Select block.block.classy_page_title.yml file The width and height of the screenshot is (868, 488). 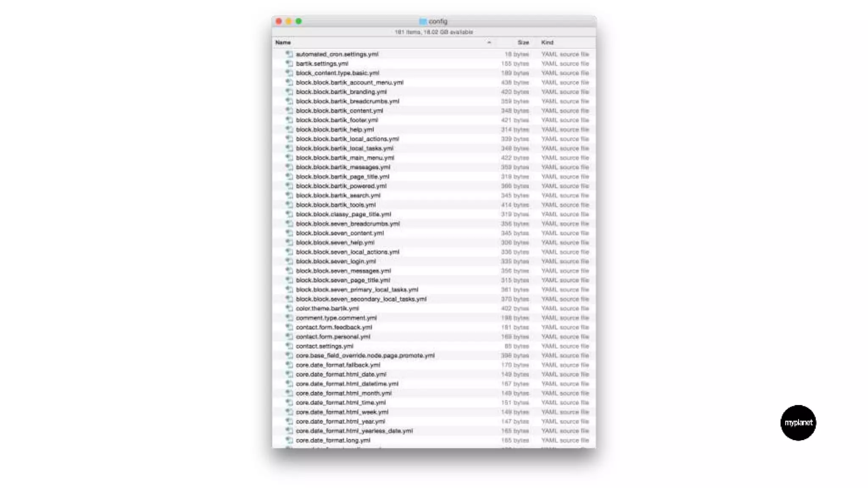343,214
